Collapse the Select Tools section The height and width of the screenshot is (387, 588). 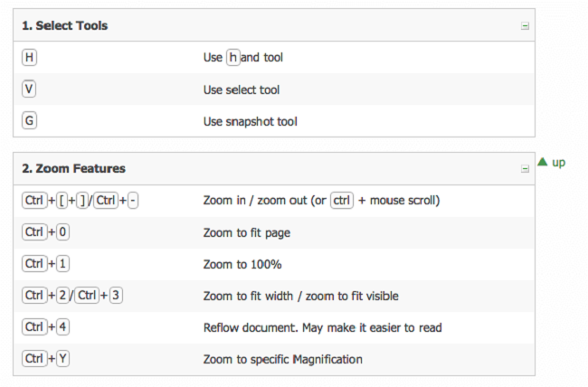coord(525,26)
